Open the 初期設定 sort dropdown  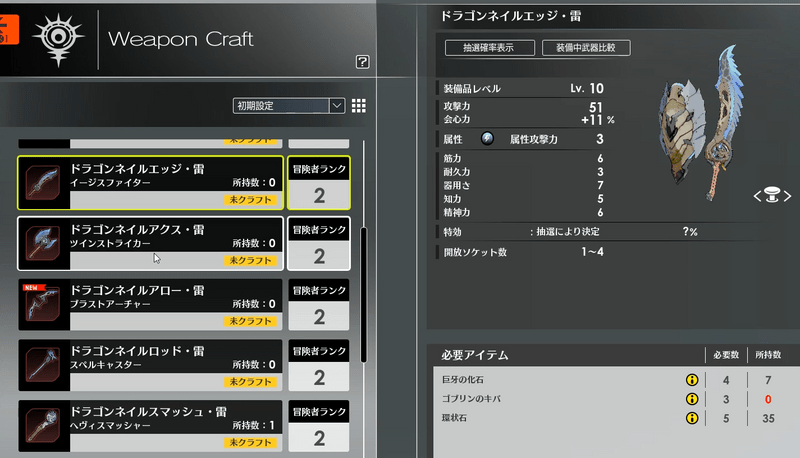289,106
